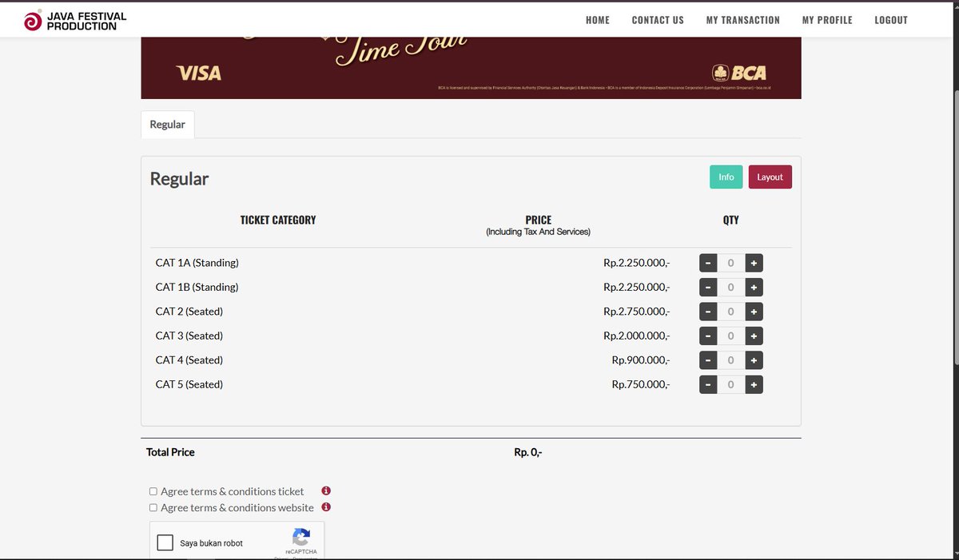959x560 pixels.
Task: Click the TICKET CATEGORY column header
Action: [x=278, y=220]
